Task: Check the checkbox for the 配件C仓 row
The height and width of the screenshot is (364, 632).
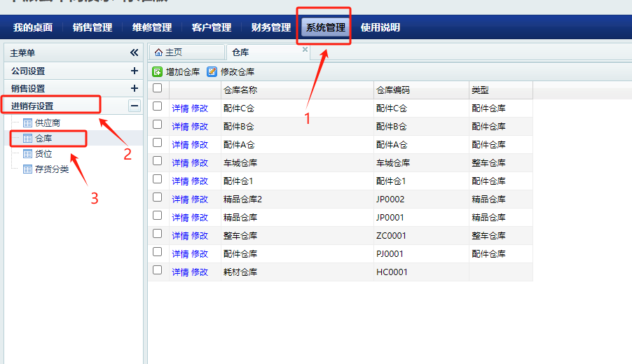Action: point(158,106)
